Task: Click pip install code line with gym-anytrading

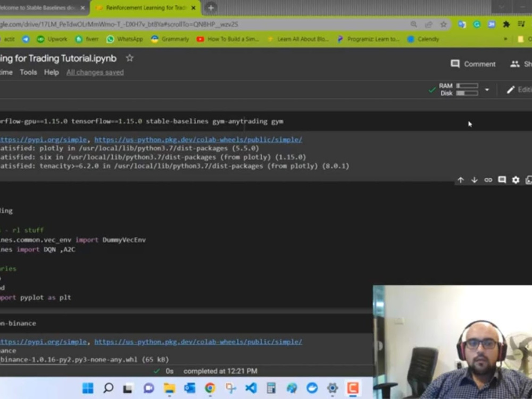Action: click(x=142, y=121)
